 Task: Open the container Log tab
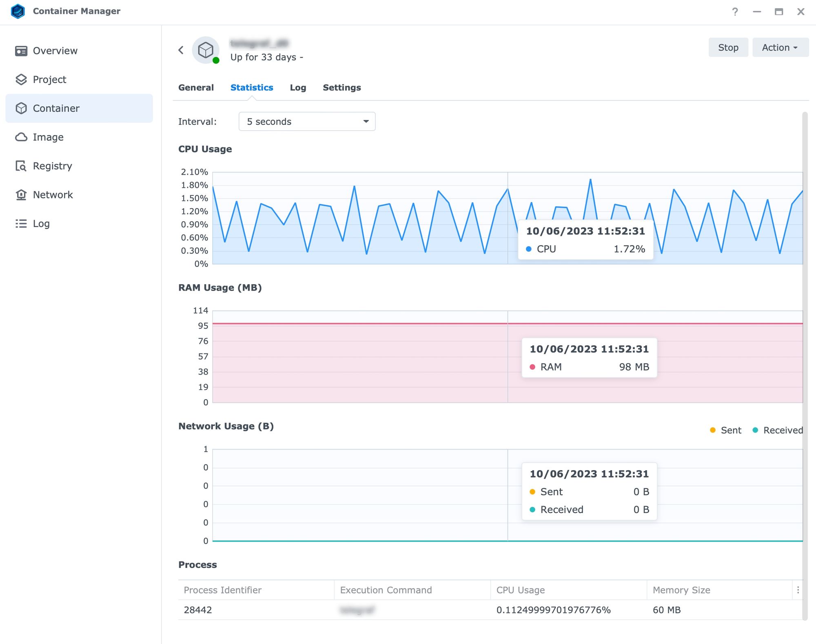(x=298, y=87)
